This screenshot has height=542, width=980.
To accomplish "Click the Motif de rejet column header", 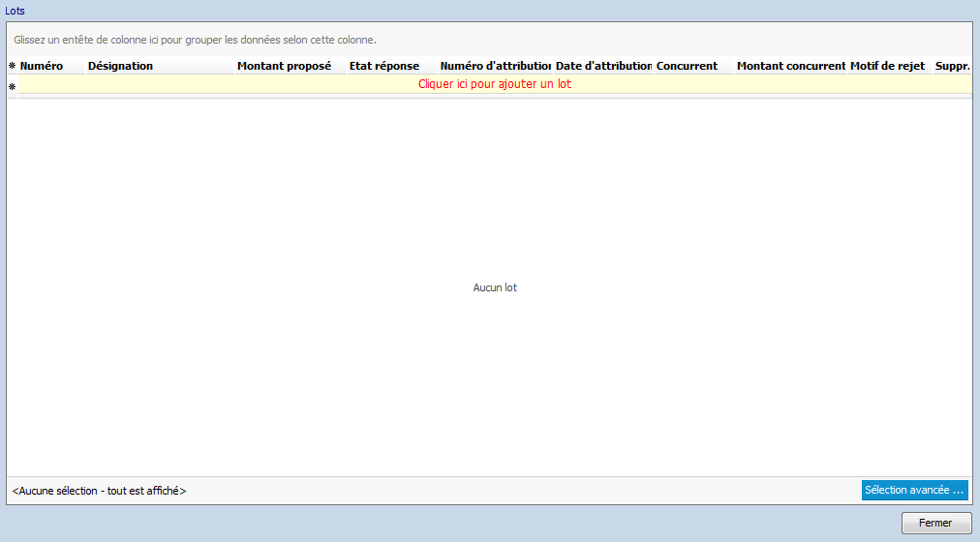I will [x=891, y=66].
